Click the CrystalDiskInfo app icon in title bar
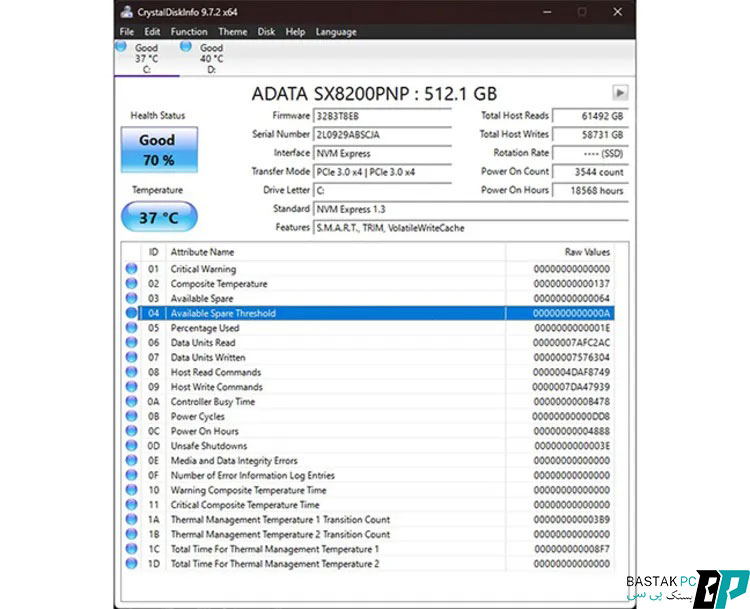 [125, 13]
